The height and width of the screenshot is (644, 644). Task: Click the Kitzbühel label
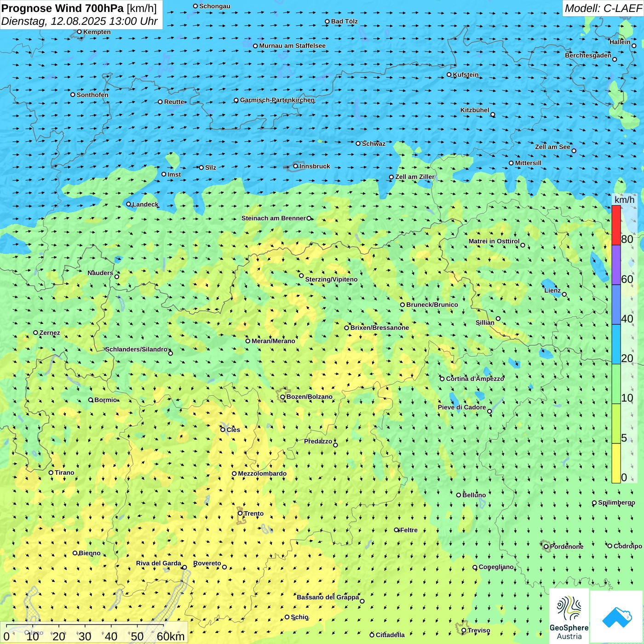click(475, 110)
